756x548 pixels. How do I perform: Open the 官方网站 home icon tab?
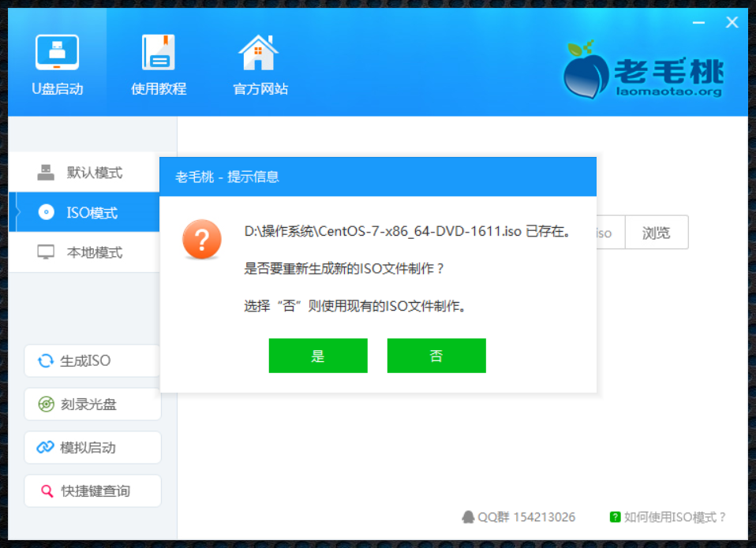point(260,65)
